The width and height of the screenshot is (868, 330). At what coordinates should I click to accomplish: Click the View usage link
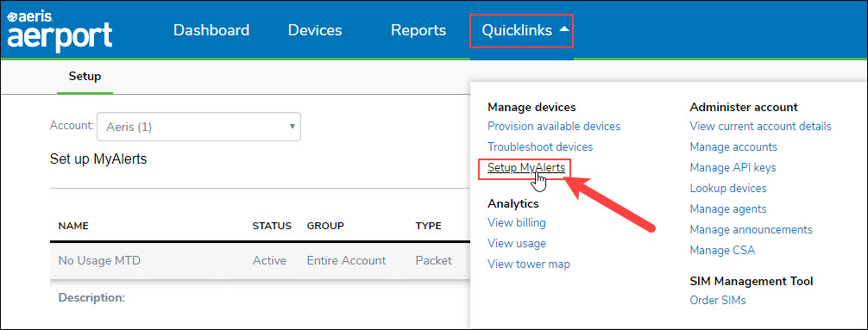tap(517, 243)
